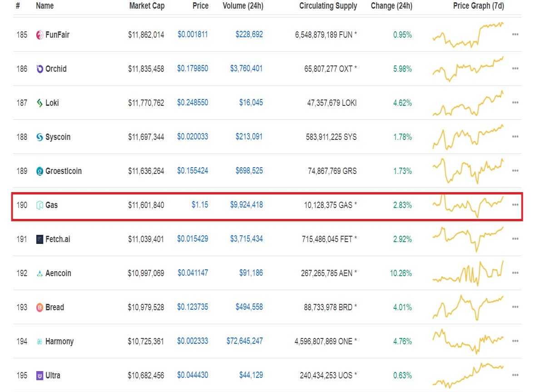Image resolution: width=545 pixels, height=392 pixels.
Task: Click the Loki coin logo icon
Action: (x=40, y=103)
